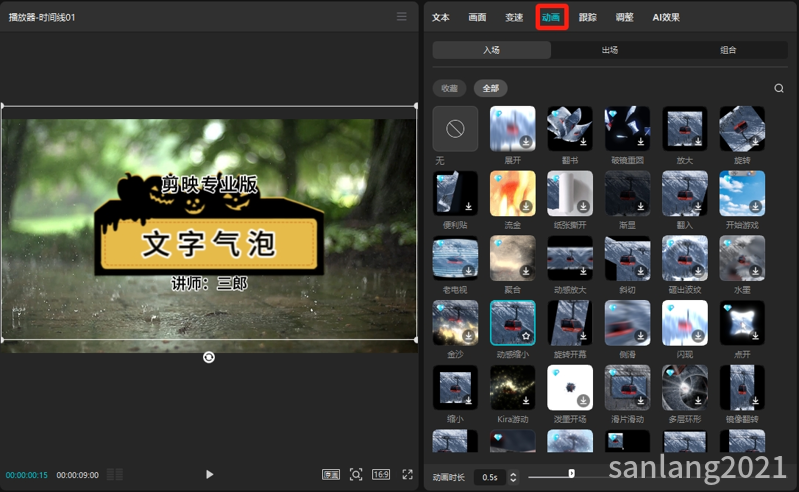
Task: Click the 0.5s animation duration field
Action: point(490,477)
